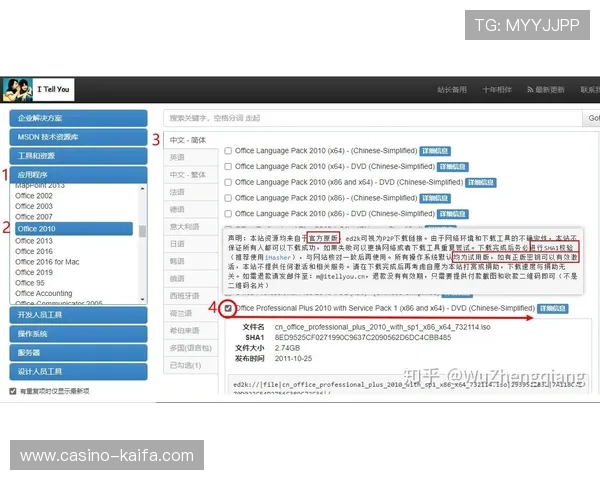The image size is (600, 480).
Task: Select Office 2010 in the application list
Action: click(73, 228)
